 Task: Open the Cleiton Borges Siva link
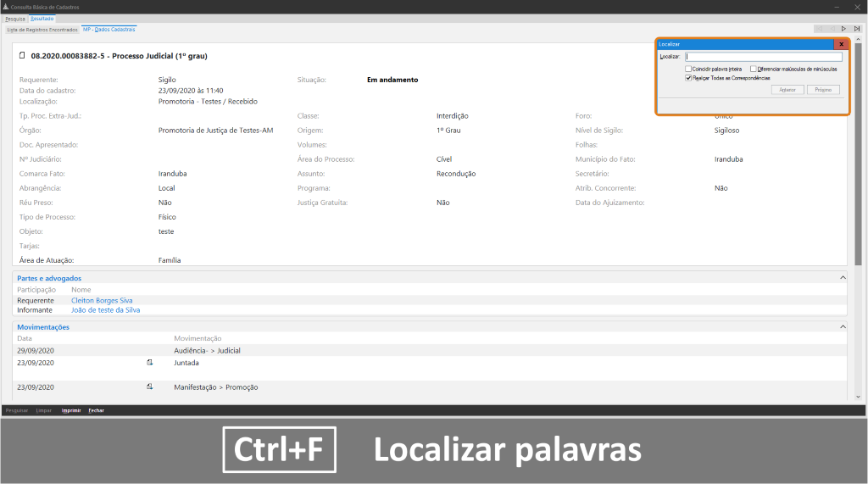point(102,300)
